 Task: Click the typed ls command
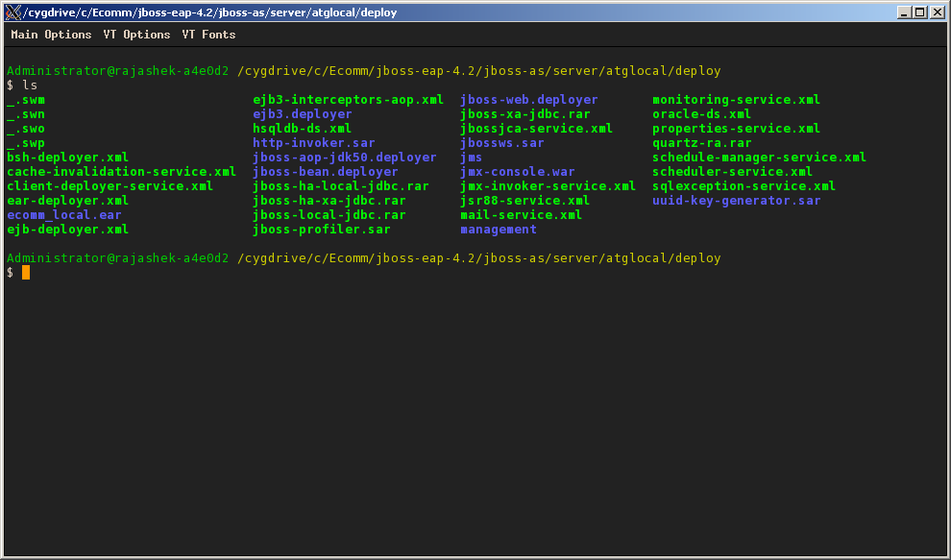click(30, 85)
